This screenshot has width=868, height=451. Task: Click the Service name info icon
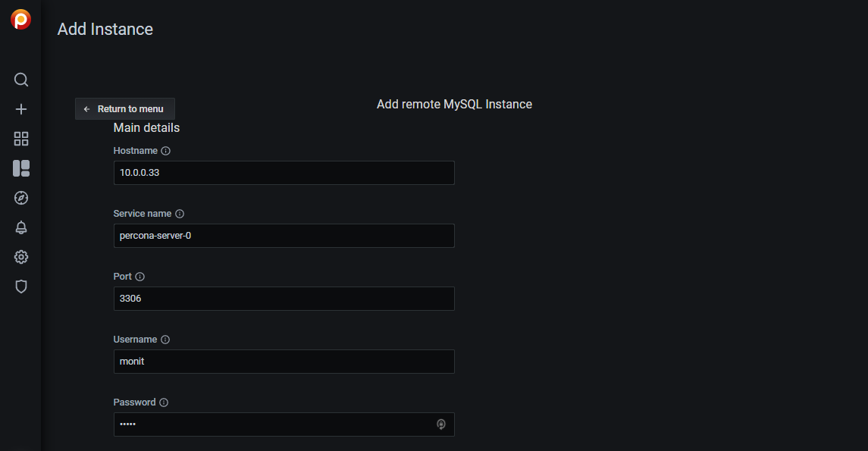pyautogui.click(x=180, y=214)
